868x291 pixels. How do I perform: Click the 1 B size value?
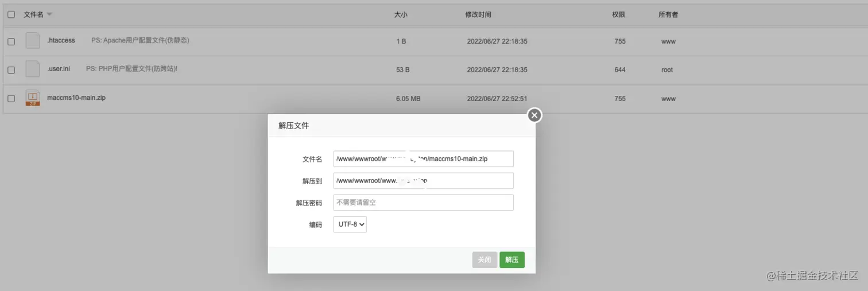pos(401,41)
